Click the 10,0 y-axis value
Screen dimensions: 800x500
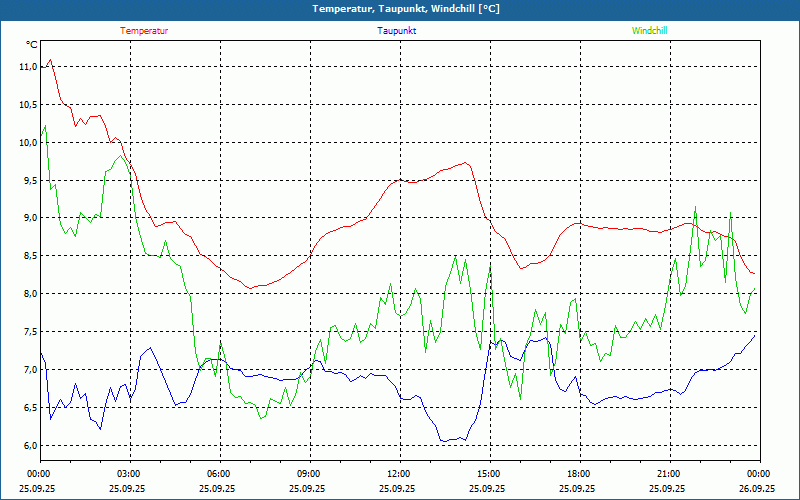[x=28, y=142]
